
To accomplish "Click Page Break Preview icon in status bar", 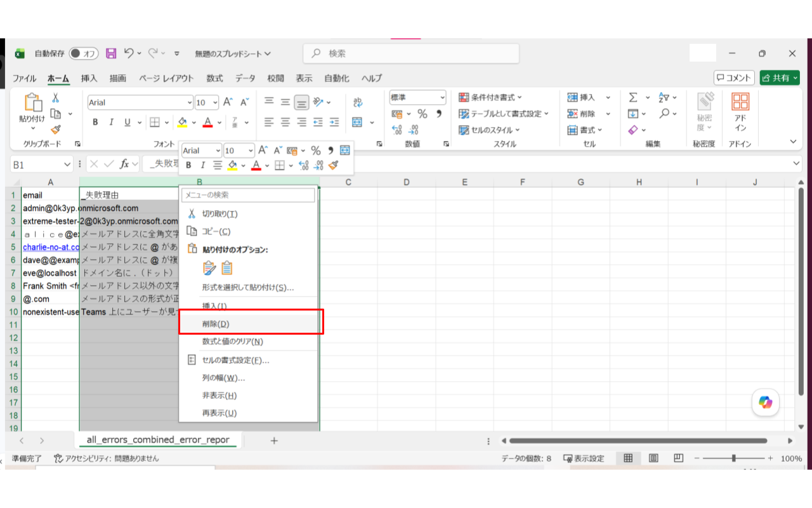I will (678, 458).
